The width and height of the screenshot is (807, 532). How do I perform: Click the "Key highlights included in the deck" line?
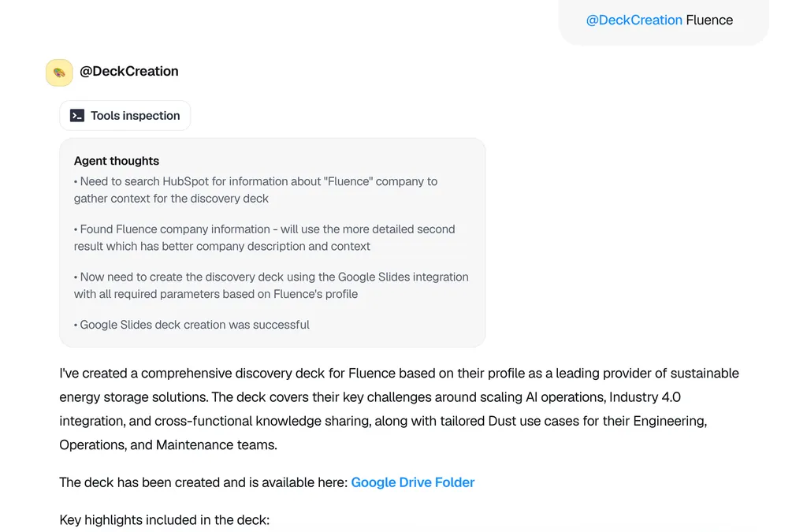164,519
